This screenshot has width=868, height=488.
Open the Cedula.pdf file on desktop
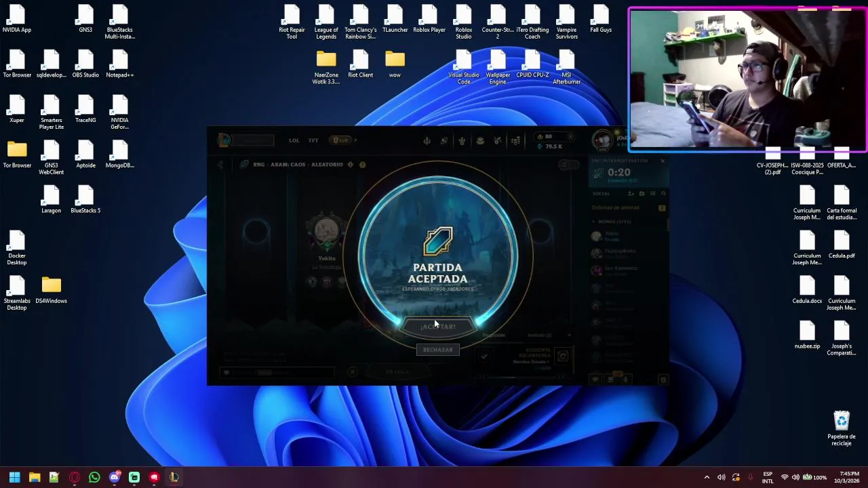pos(842,245)
